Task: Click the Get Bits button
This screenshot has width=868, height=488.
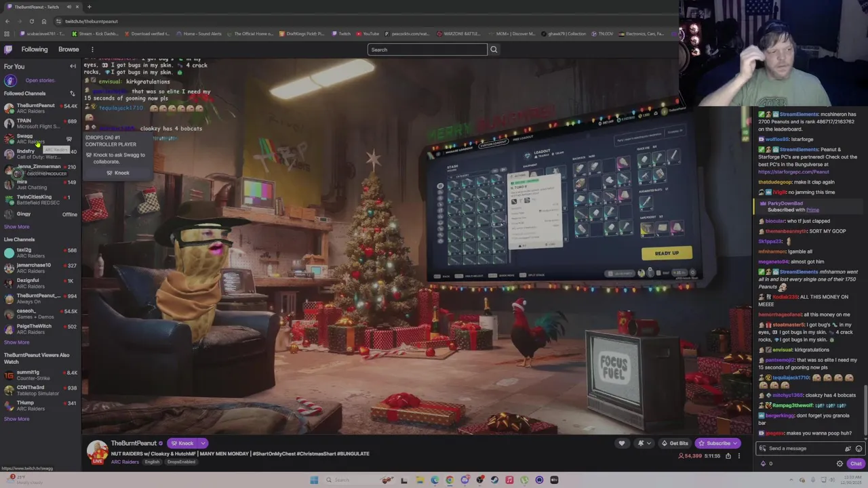Action: pos(674,443)
